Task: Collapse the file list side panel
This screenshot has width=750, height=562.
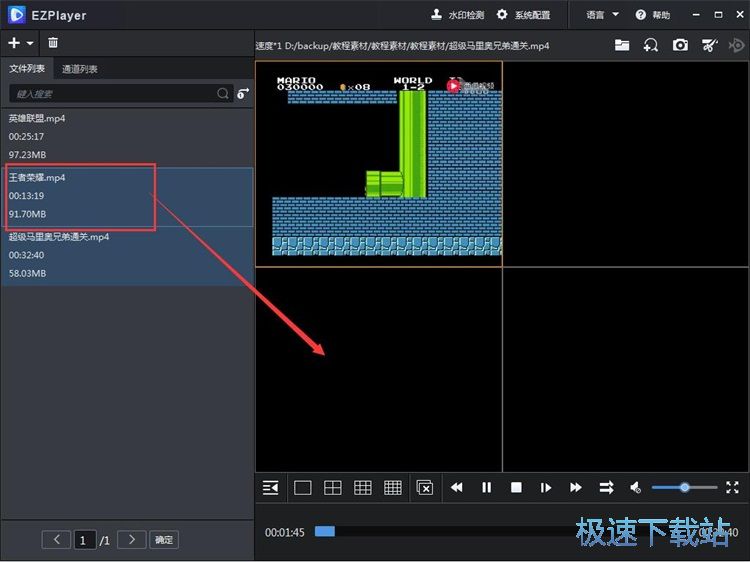Action: click(x=270, y=488)
